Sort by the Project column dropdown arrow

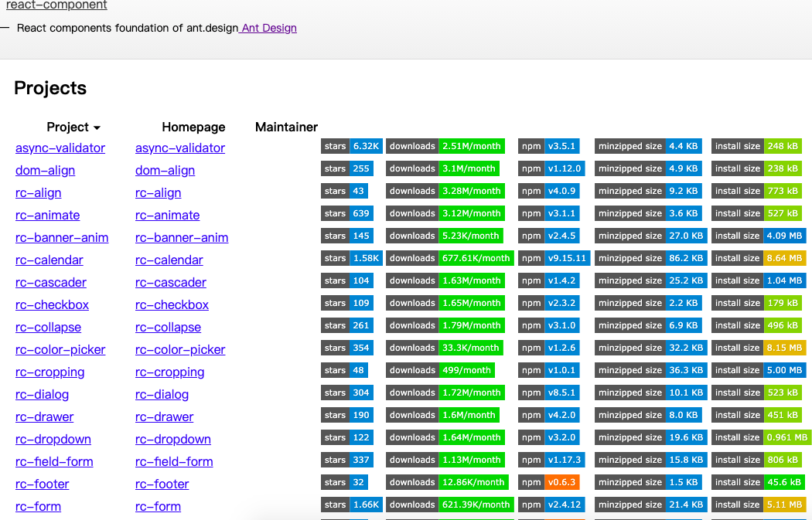click(97, 127)
